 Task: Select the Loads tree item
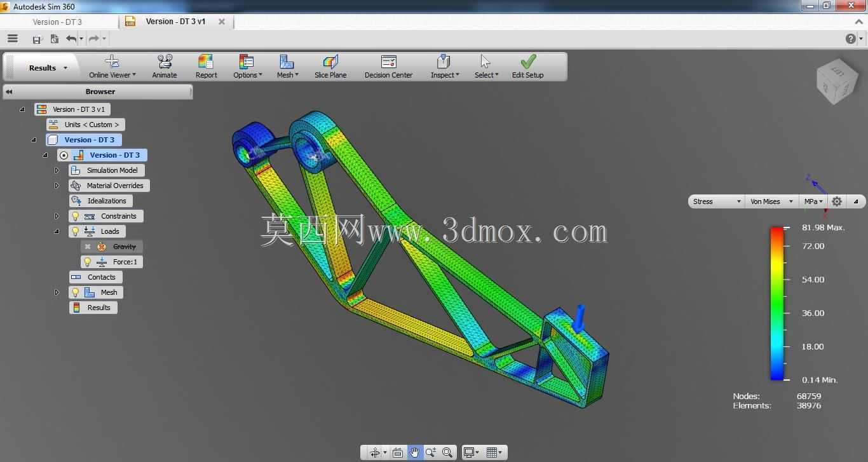[97, 231]
